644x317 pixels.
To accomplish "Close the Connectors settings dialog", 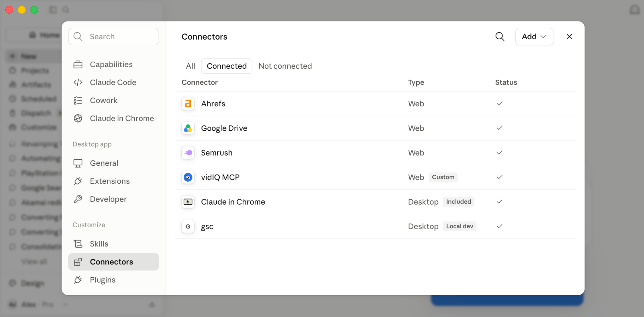I will (569, 37).
